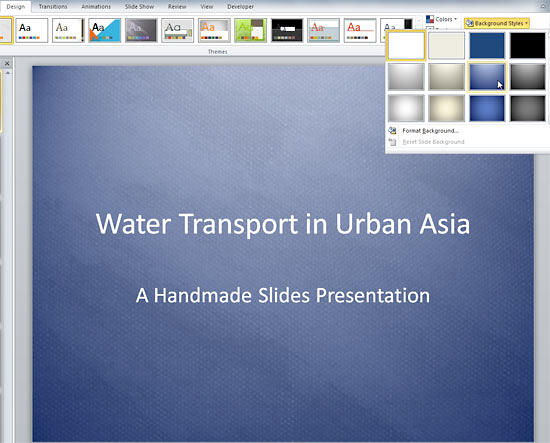Expand the Colors dropdown
Viewport: 550px width, 443px height.
[442, 19]
